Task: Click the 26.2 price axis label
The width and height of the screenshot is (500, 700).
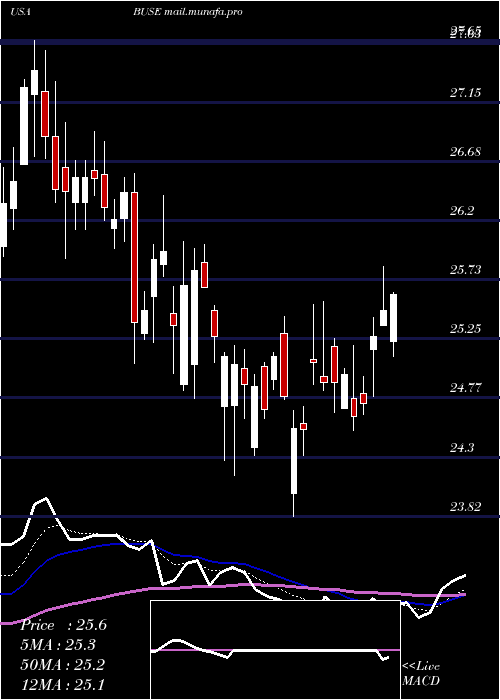Action: [461, 211]
